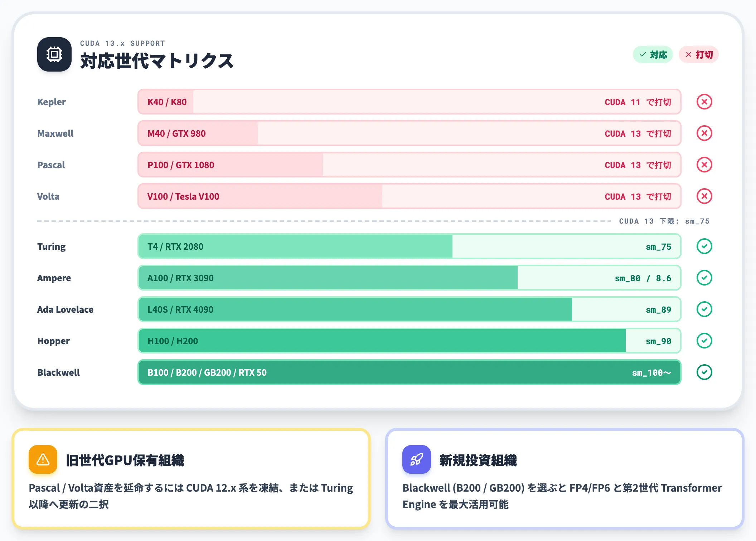Click the red X icon on Maxwell row

coord(704,133)
